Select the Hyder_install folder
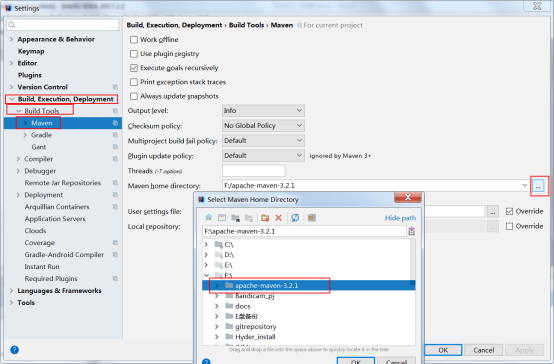Screen dimensions: 554x364 click(255, 337)
